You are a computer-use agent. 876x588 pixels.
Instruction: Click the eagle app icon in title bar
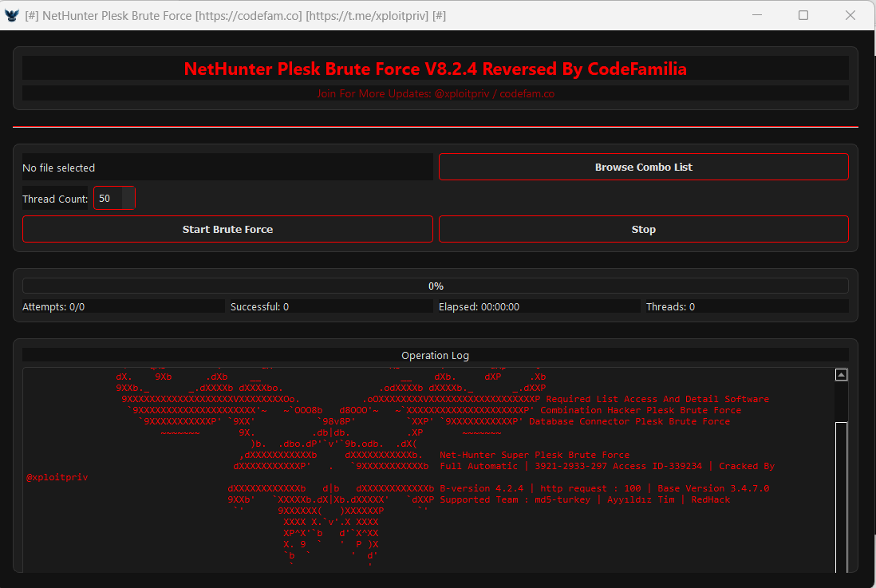click(x=12, y=16)
